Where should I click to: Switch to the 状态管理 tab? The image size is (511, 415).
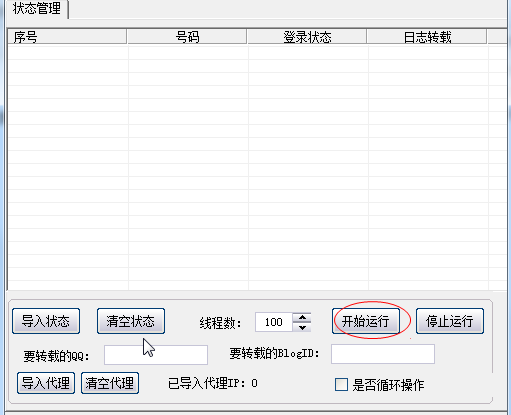pos(36,8)
